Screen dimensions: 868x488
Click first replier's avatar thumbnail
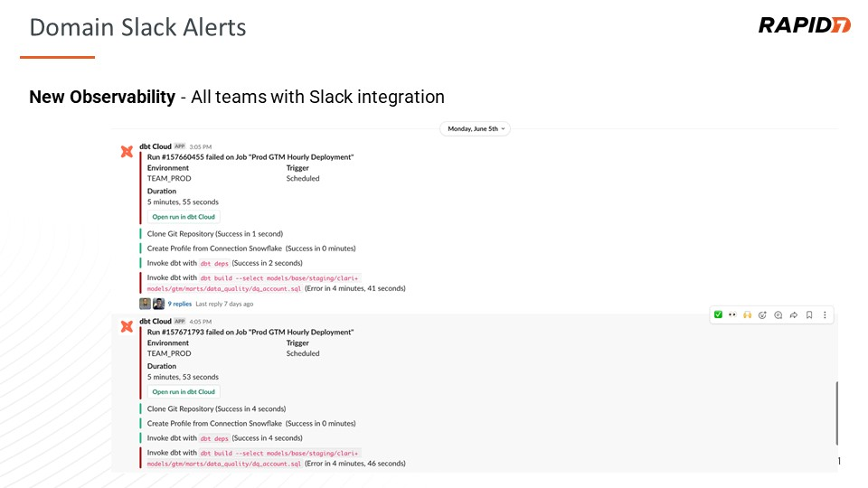(x=145, y=304)
